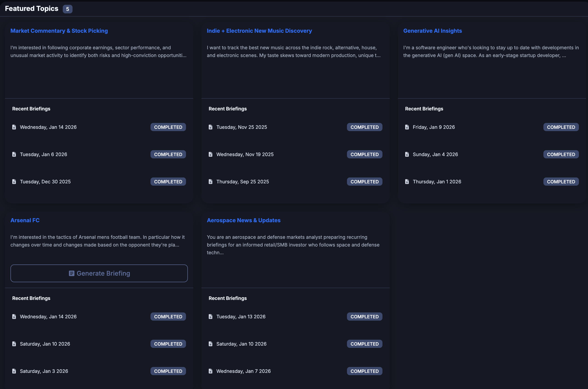Expand the Market Commentary truncated description
Screen dimensions: 588x389
click(98, 51)
